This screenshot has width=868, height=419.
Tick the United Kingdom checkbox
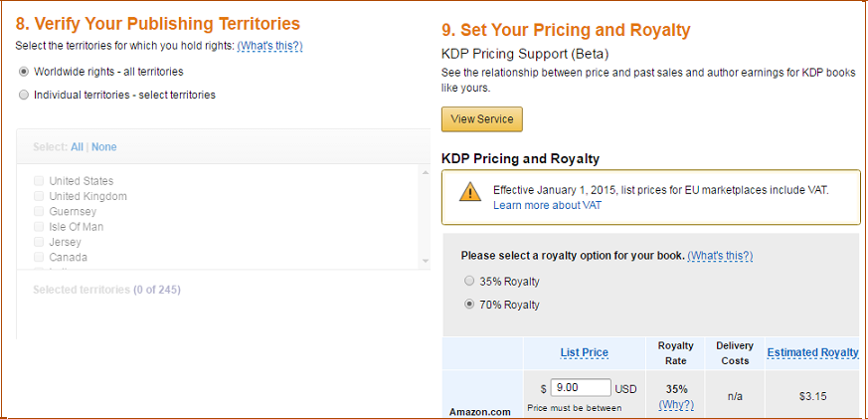39,196
